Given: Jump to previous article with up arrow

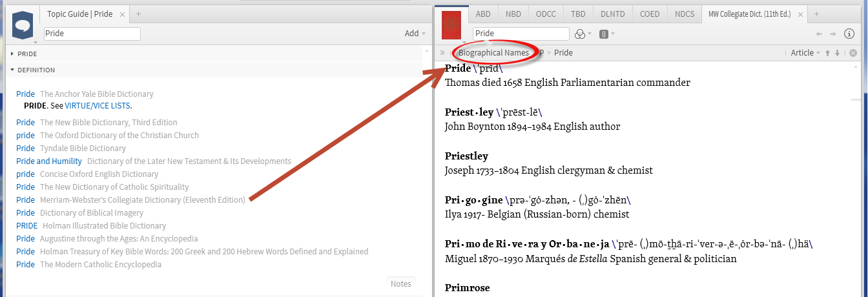Looking at the screenshot, I should tap(828, 53).
